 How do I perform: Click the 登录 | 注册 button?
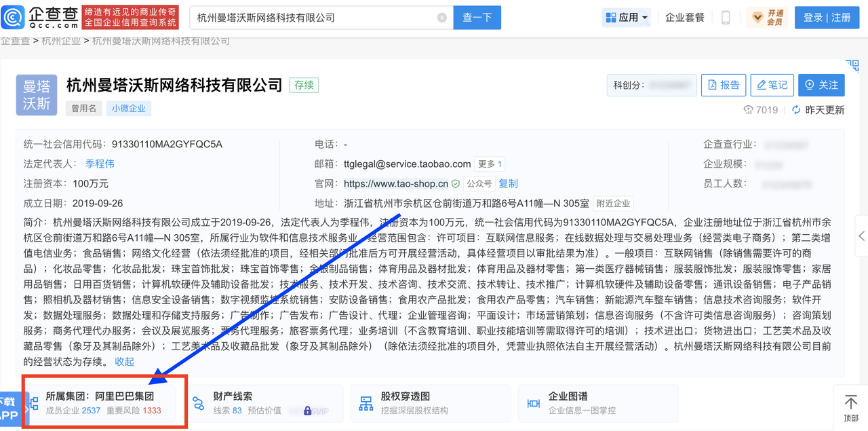(827, 18)
